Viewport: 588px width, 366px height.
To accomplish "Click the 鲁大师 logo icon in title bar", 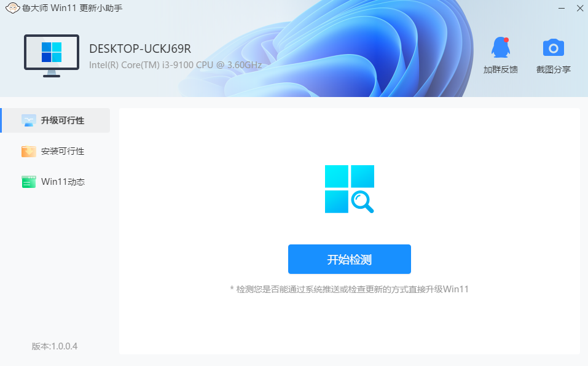I will (12, 8).
